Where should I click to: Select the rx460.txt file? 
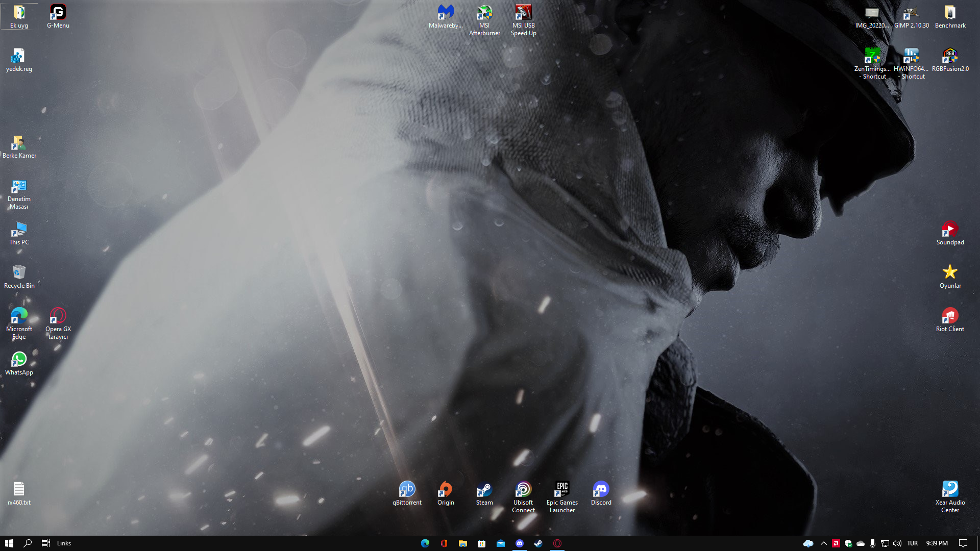[x=19, y=493]
